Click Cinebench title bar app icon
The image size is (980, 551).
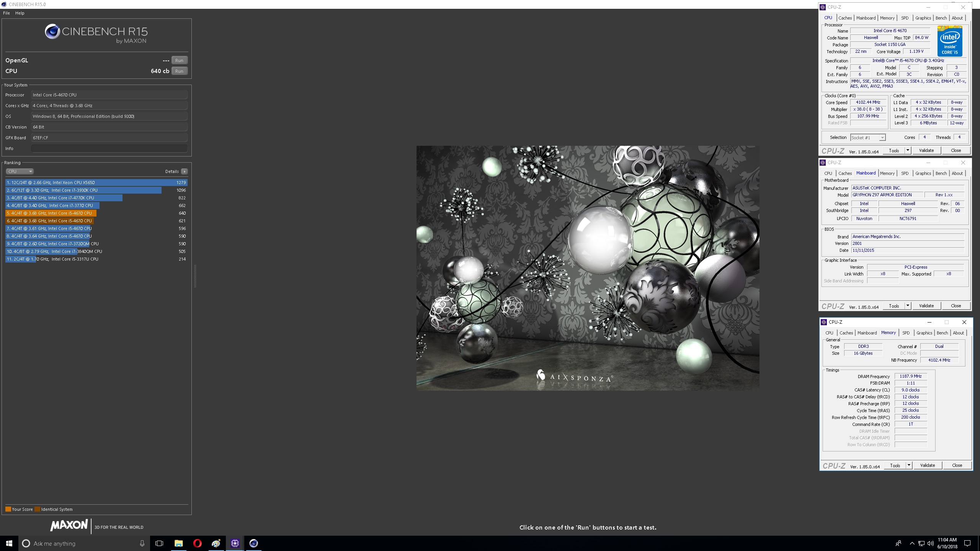[x=4, y=4]
